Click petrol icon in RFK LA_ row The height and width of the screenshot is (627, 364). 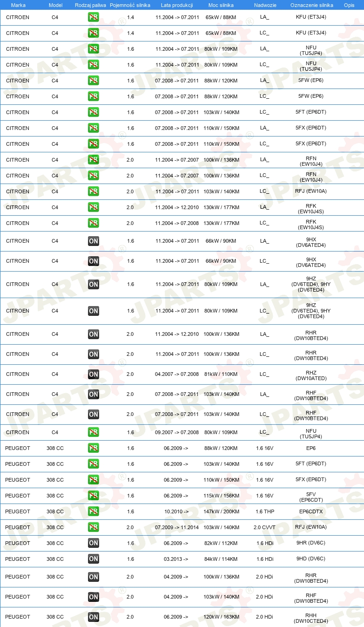click(x=93, y=207)
